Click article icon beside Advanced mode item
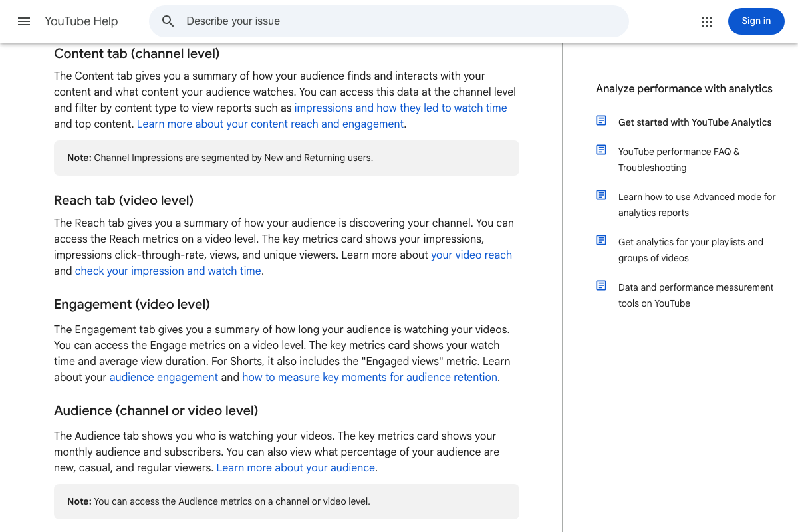Image resolution: width=798 pixels, height=532 pixels. (x=601, y=195)
